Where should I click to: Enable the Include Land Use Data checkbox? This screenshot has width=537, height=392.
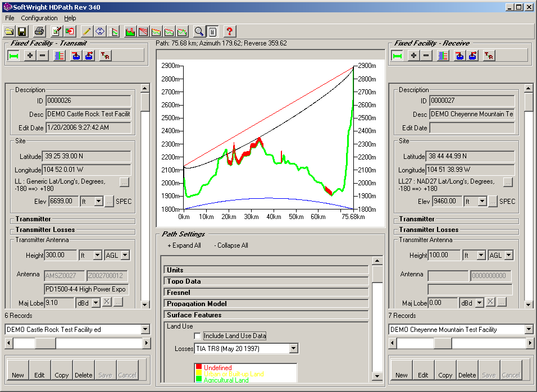(197, 336)
